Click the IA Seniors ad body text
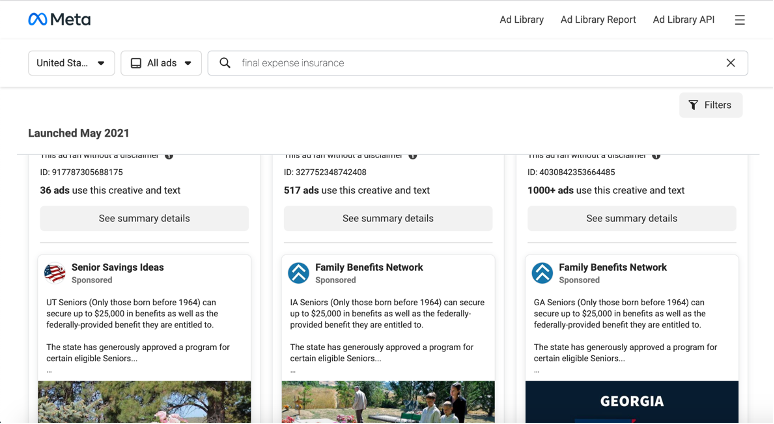Viewport: 774px width, 424px height. point(387,330)
